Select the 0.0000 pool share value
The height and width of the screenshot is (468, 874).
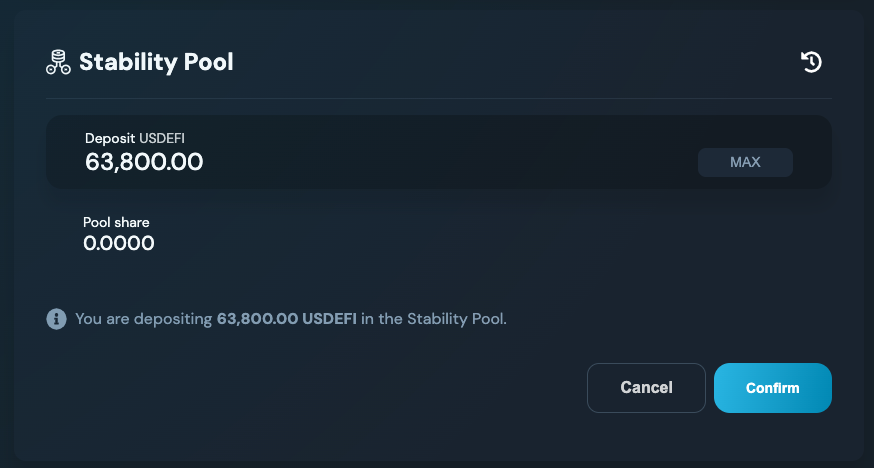pyautogui.click(x=119, y=242)
